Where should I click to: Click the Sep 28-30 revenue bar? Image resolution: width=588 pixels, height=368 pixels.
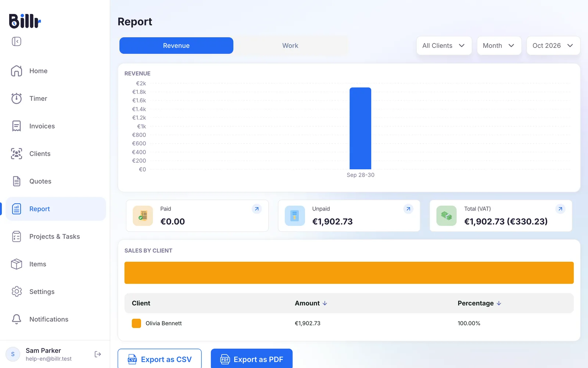[x=361, y=128]
